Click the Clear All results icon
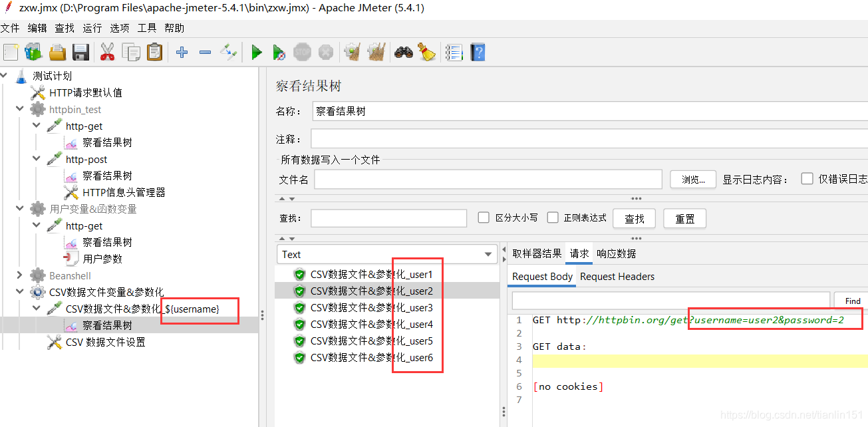Image resolution: width=868 pixels, height=427 pixels. [x=376, y=52]
